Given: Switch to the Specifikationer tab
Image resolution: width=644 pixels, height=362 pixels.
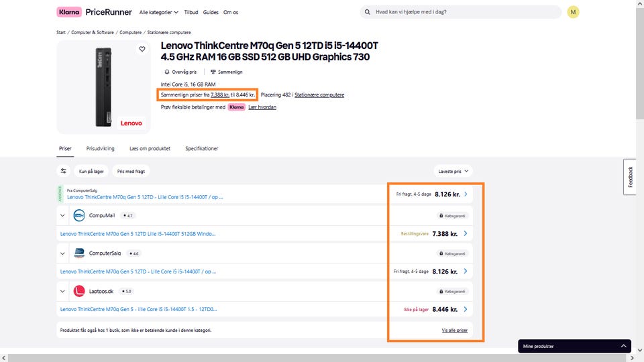Looking at the screenshot, I should 202,149.
